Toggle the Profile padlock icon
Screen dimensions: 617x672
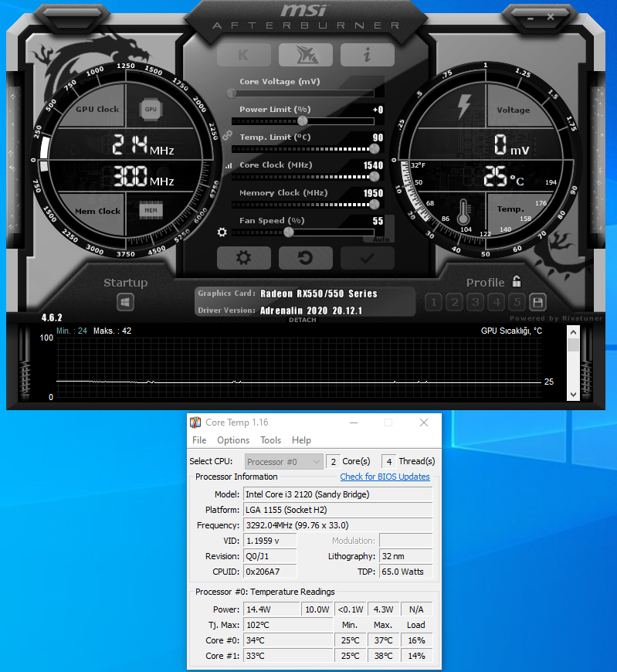coord(517,282)
